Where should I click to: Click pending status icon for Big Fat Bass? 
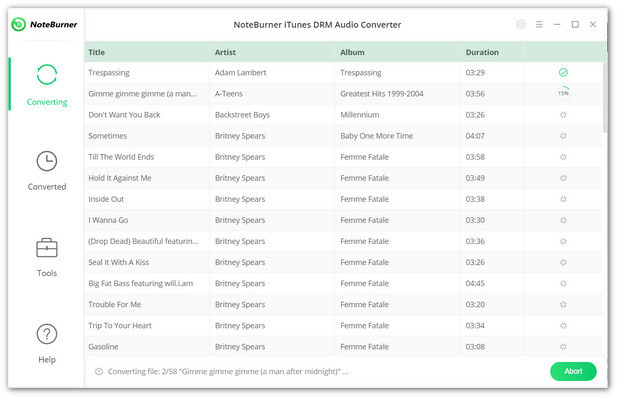coord(563,283)
